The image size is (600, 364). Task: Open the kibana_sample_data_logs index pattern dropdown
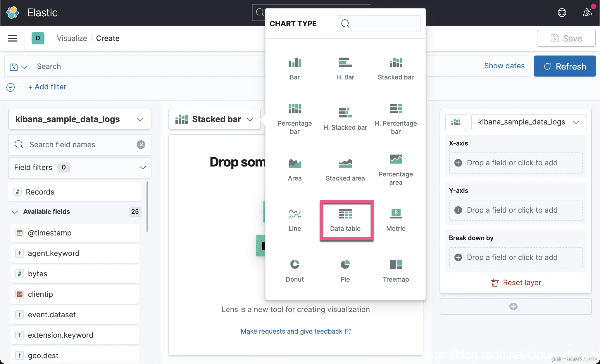coord(80,119)
